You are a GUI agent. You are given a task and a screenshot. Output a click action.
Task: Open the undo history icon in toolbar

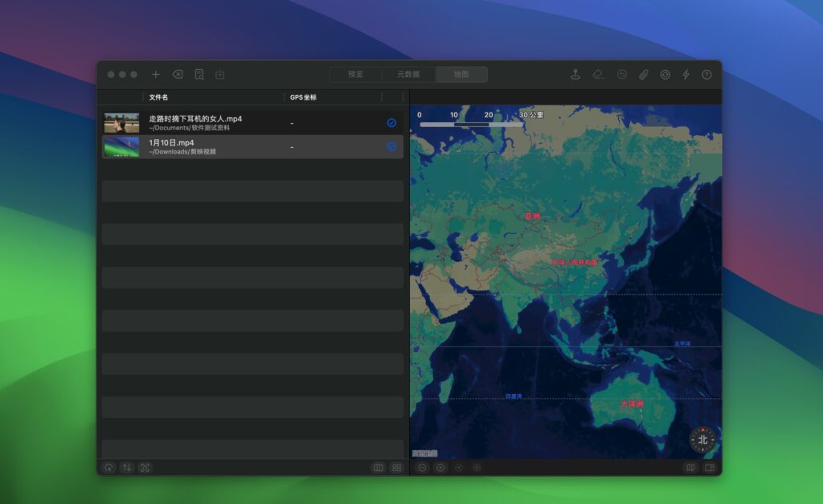[620, 74]
